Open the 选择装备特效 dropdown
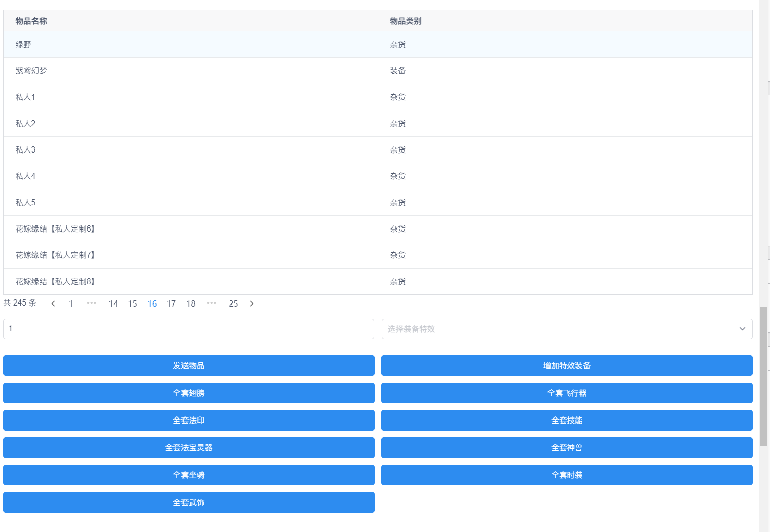 (558, 329)
